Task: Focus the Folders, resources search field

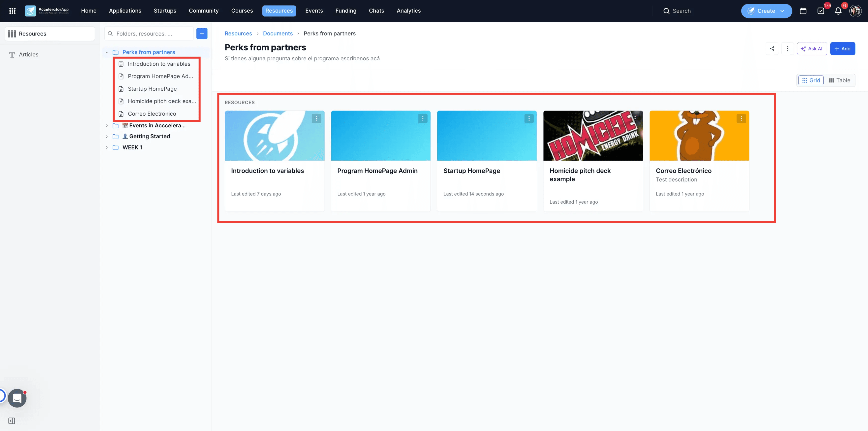Action: pos(149,33)
